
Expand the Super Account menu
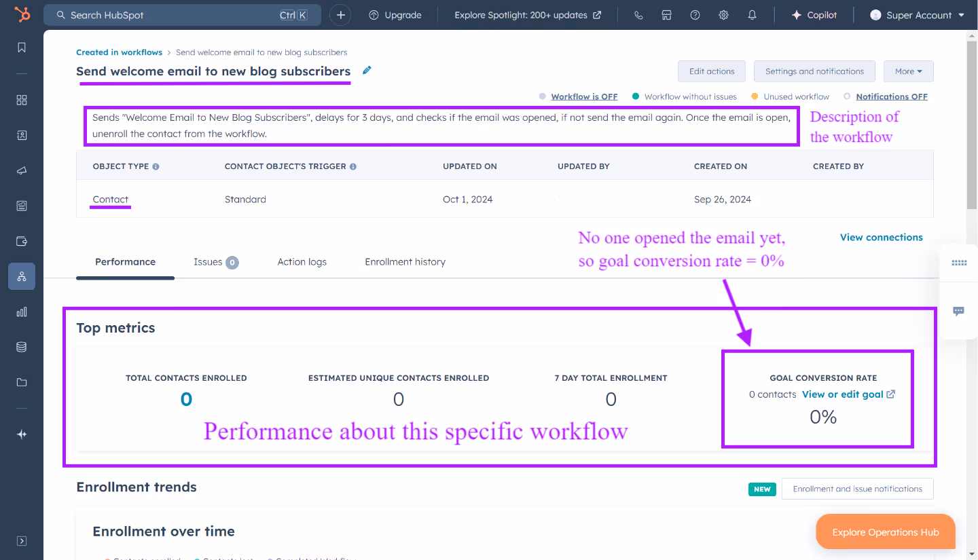click(917, 14)
